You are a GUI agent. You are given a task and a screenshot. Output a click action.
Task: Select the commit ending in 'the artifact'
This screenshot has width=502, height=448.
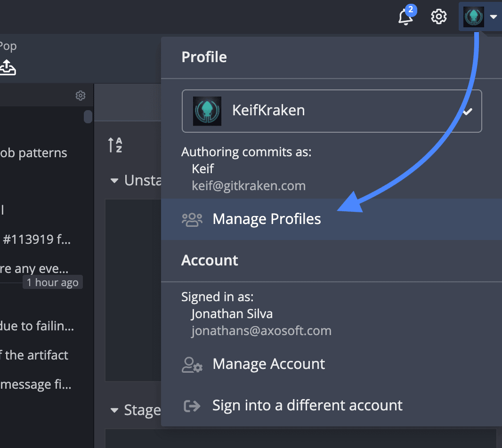click(34, 355)
